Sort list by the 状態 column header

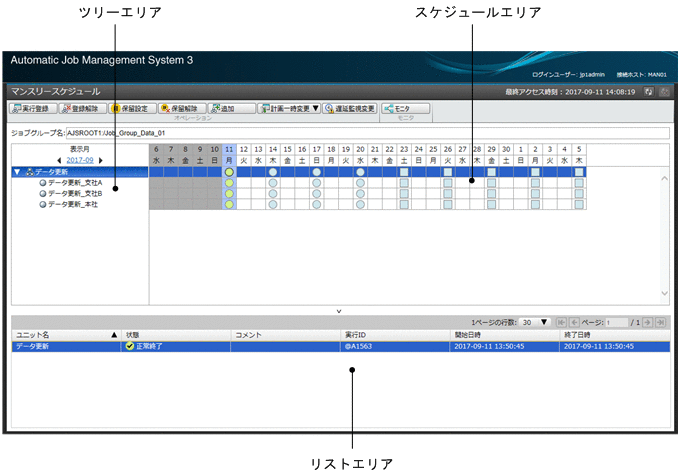[x=176, y=335]
